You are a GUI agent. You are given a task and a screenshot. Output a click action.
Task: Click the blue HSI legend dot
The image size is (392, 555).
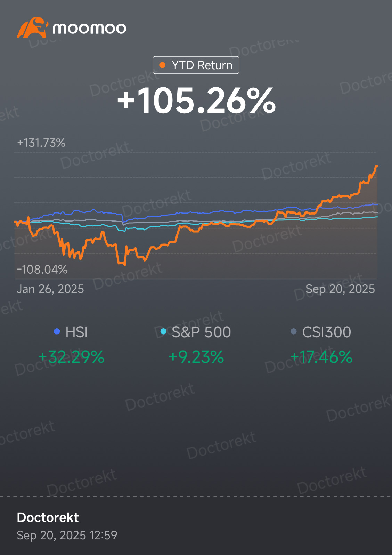57,331
